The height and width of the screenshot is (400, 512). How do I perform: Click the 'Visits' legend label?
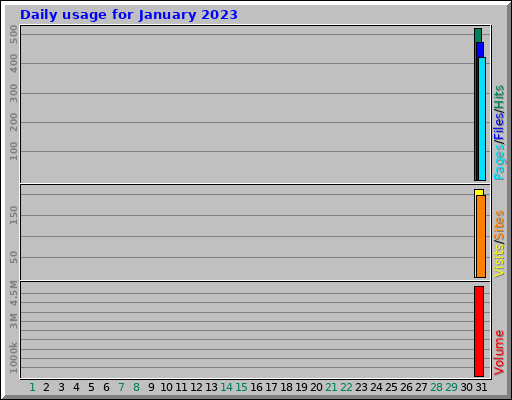click(x=499, y=261)
